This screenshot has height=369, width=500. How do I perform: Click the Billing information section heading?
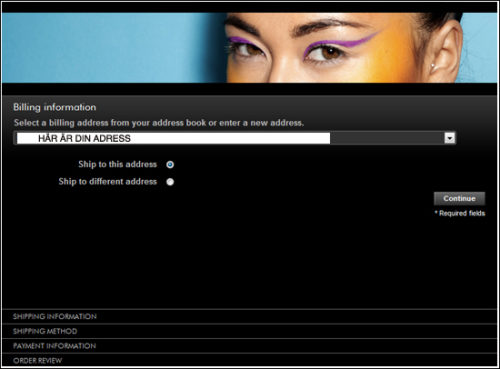tap(55, 107)
